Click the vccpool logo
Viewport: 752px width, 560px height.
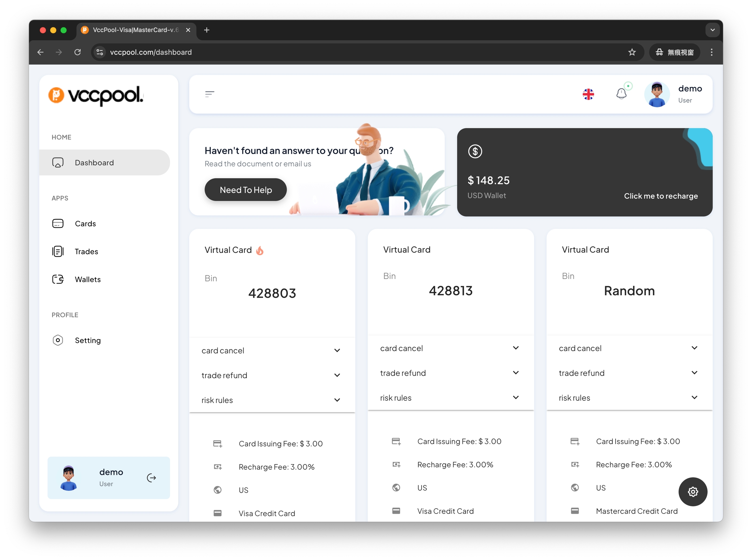96,95
